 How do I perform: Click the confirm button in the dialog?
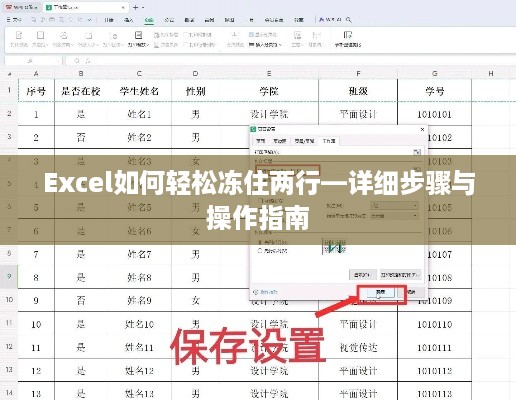point(380,292)
